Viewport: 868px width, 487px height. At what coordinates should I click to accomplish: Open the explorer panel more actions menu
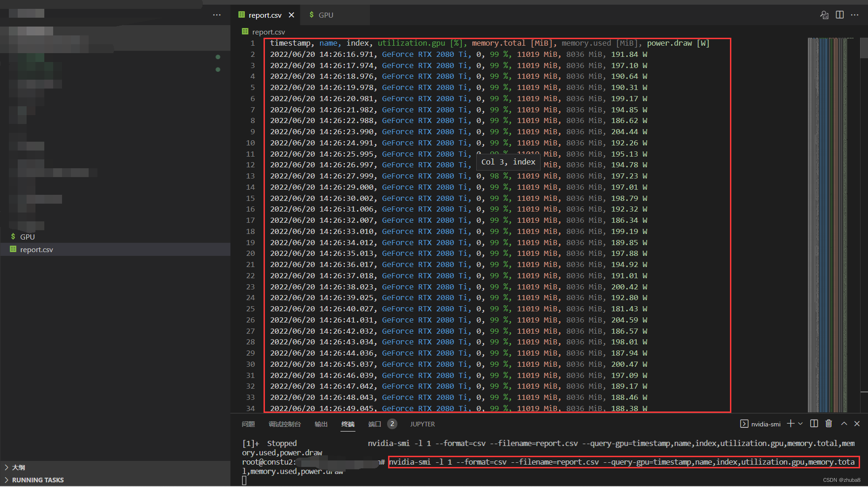click(217, 15)
